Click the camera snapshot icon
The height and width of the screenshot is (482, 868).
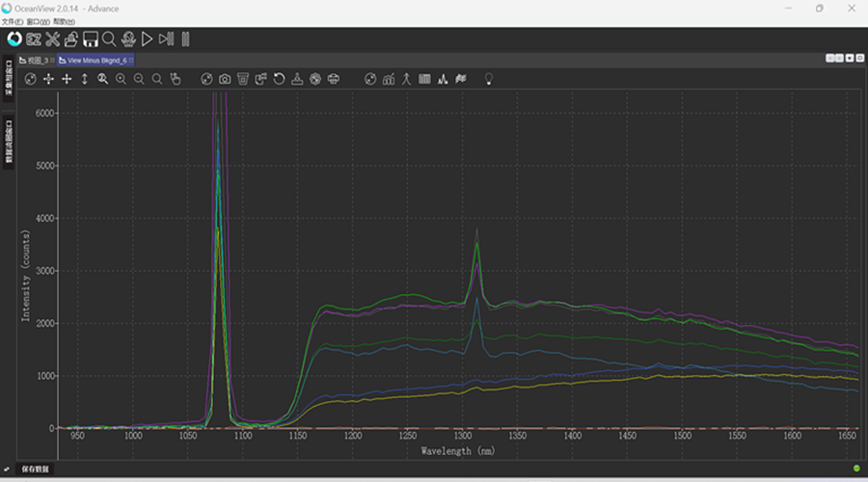point(225,79)
